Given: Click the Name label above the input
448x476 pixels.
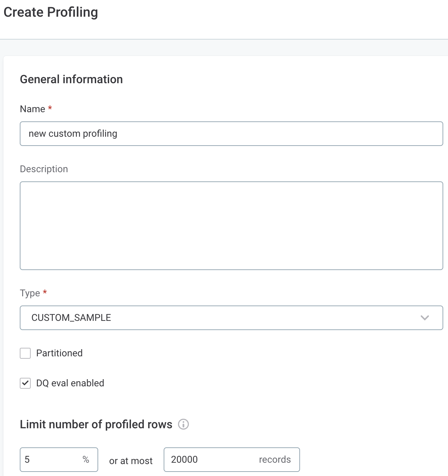Looking at the screenshot, I should click(x=32, y=109).
